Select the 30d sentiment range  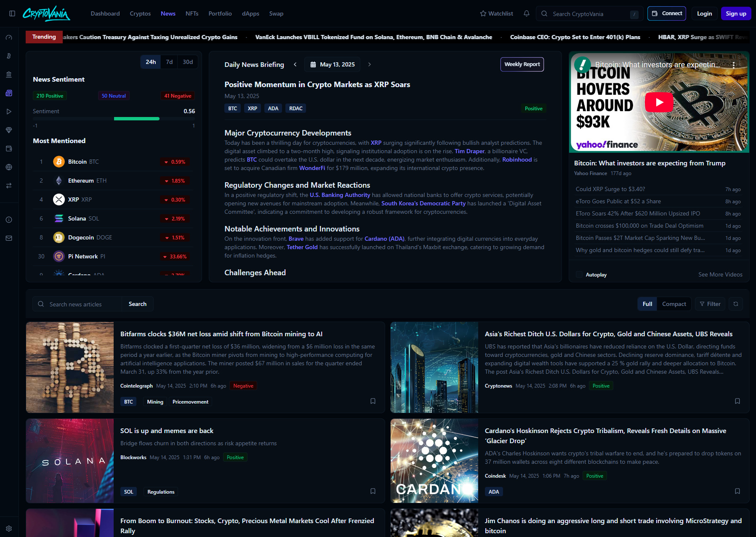(x=188, y=62)
